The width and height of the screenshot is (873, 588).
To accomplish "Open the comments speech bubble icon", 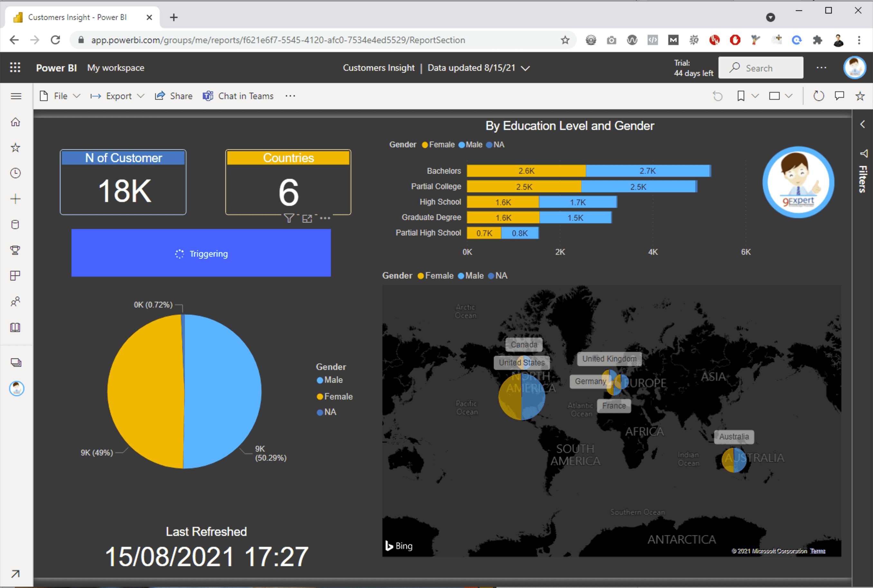I will tap(840, 96).
